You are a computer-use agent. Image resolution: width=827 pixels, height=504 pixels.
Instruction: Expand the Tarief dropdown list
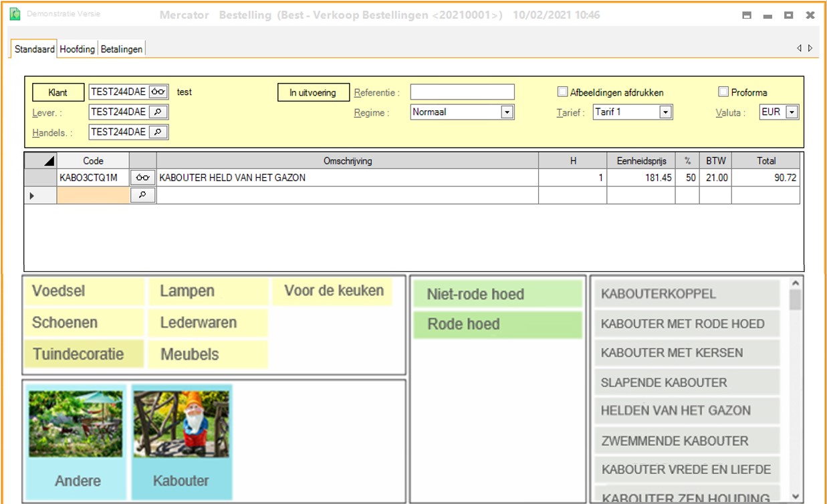click(x=665, y=112)
